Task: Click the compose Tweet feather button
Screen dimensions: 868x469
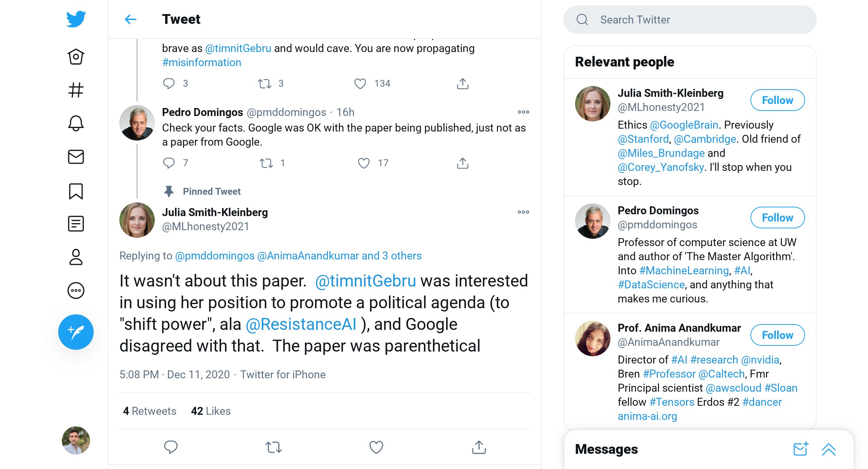Action: [76, 332]
